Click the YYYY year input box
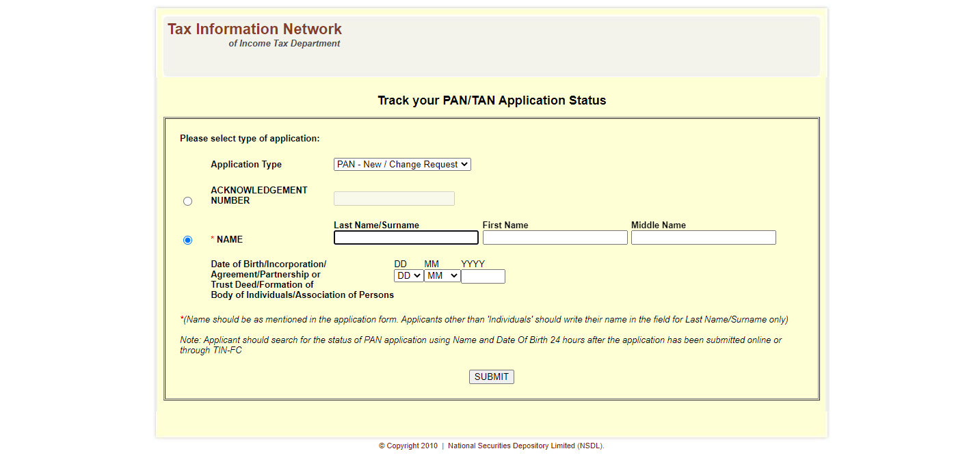This screenshot has height=464, width=980. pos(483,277)
